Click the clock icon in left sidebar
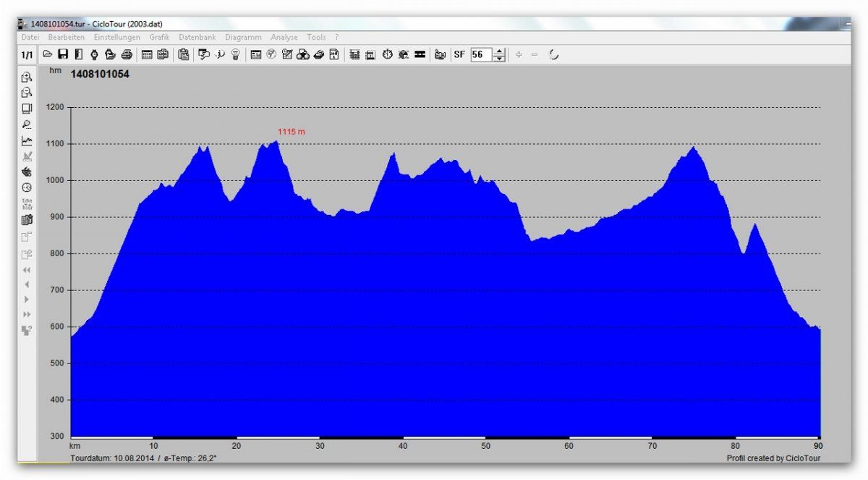 pos(27,188)
